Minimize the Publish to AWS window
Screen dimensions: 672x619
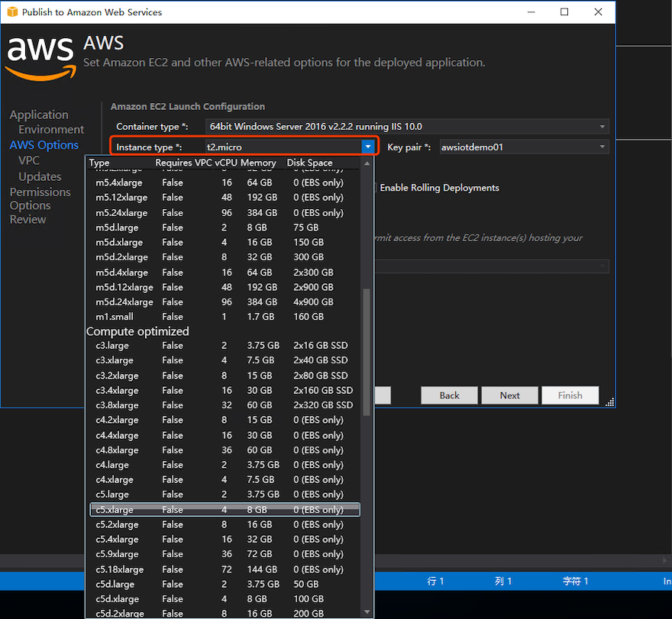531,12
